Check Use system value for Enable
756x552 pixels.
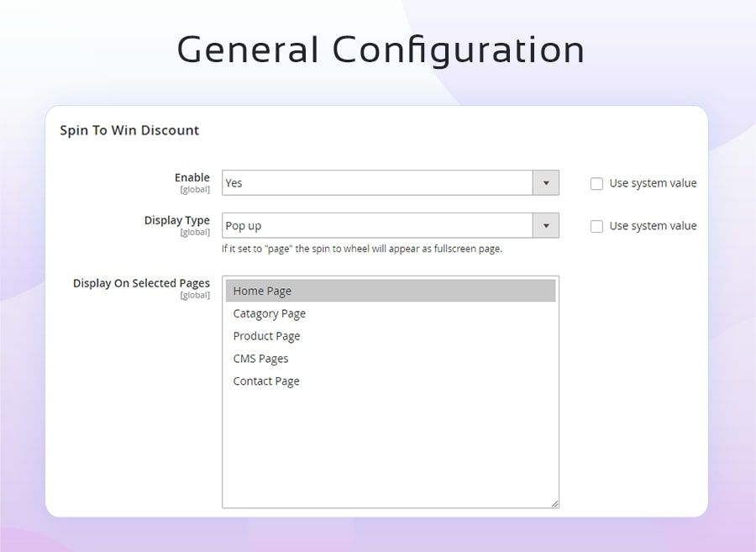[596, 184]
